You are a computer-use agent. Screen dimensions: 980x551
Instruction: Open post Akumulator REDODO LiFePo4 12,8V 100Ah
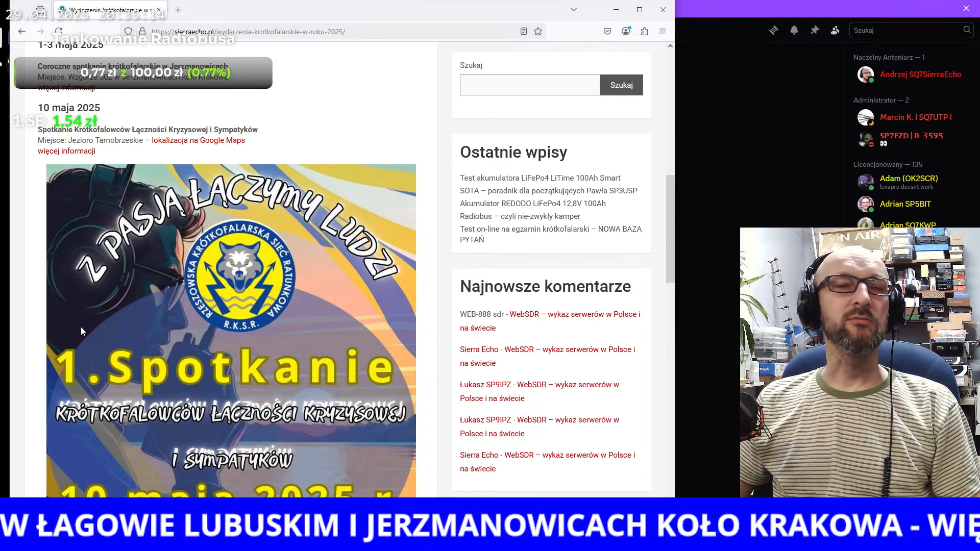533,204
